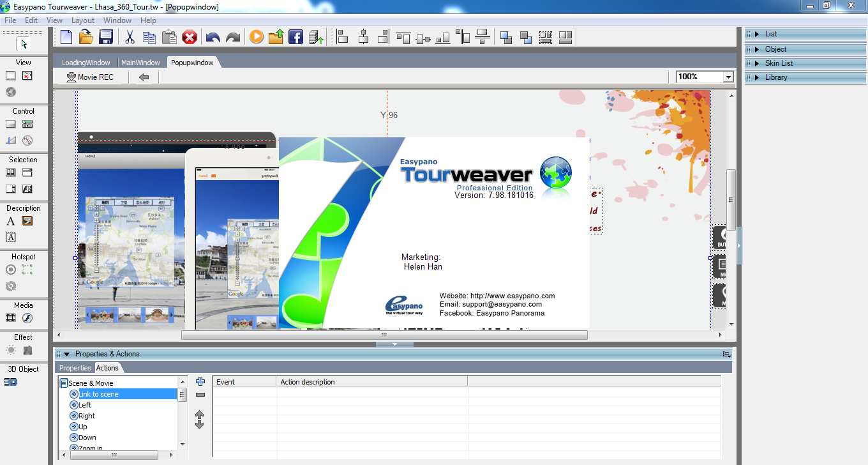This screenshot has height=465, width=868.
Task: Open the Window menu
Action: click(117, 20)
